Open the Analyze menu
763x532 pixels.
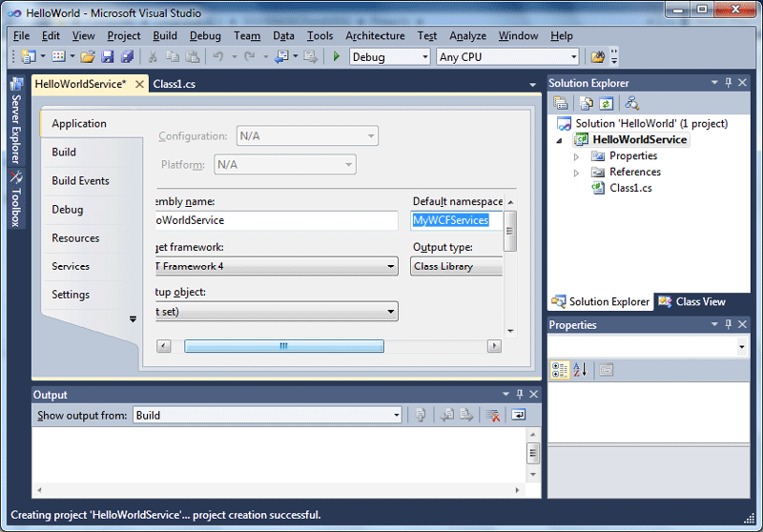point(467,35)
